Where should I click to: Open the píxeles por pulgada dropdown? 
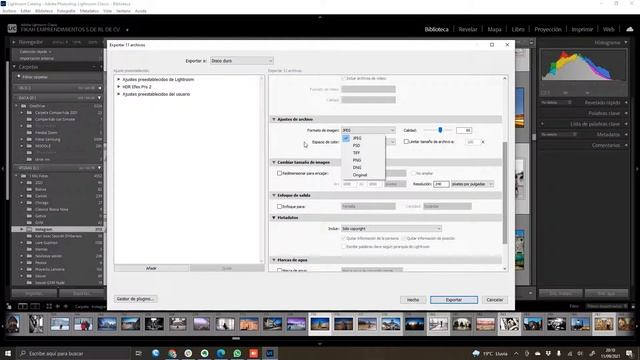(472, 184)
